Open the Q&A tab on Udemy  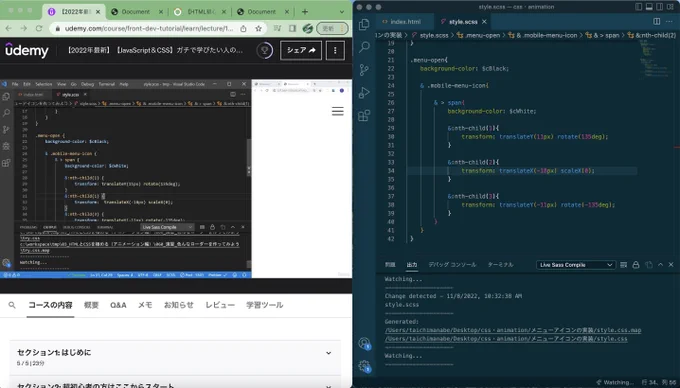118,305
